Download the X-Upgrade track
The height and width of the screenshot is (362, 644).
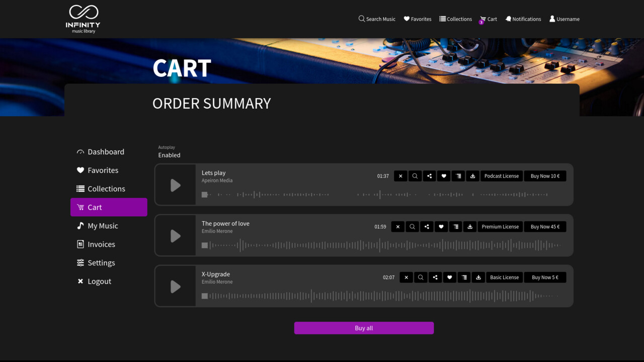[x=478, y=278]
